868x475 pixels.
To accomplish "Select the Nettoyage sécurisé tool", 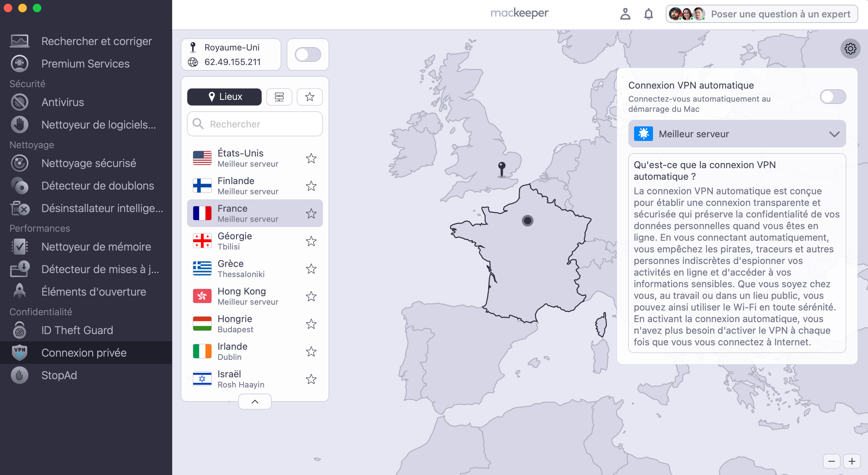I will tap(89, 163).
